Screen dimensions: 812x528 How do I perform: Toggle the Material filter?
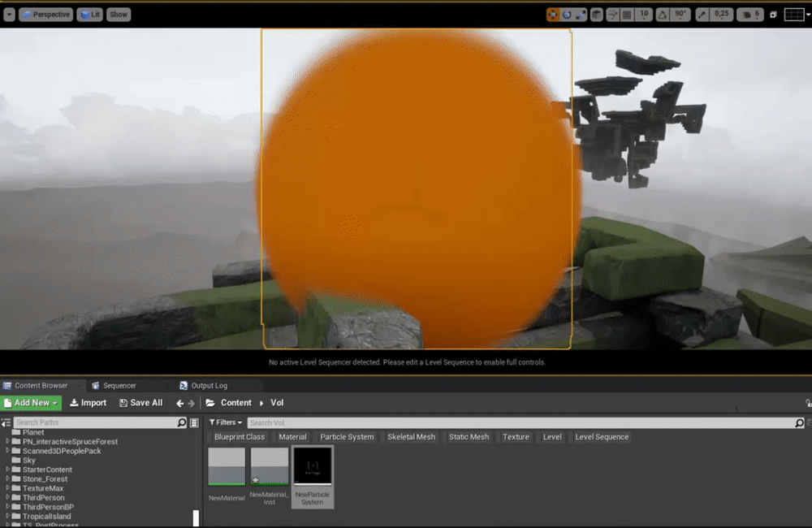292,437
